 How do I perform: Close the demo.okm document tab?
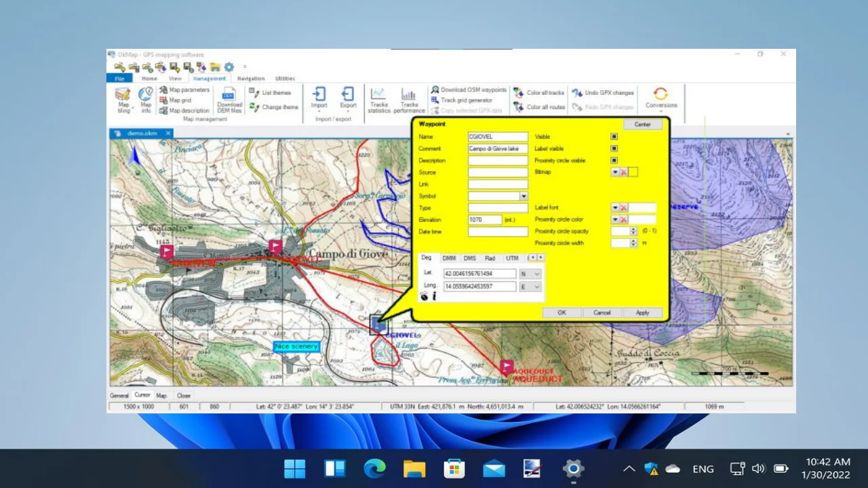[x=167, y=134]
